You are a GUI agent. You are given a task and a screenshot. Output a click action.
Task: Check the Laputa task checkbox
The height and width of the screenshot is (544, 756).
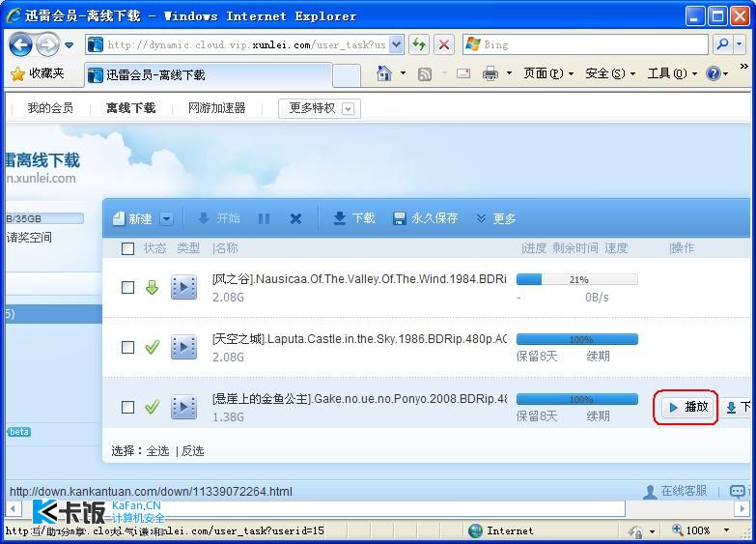[x=127, y=348]
